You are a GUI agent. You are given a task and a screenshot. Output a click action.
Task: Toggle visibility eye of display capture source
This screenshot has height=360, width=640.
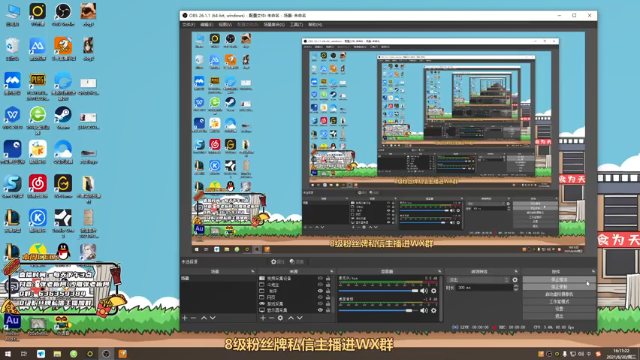pos(320,310)
